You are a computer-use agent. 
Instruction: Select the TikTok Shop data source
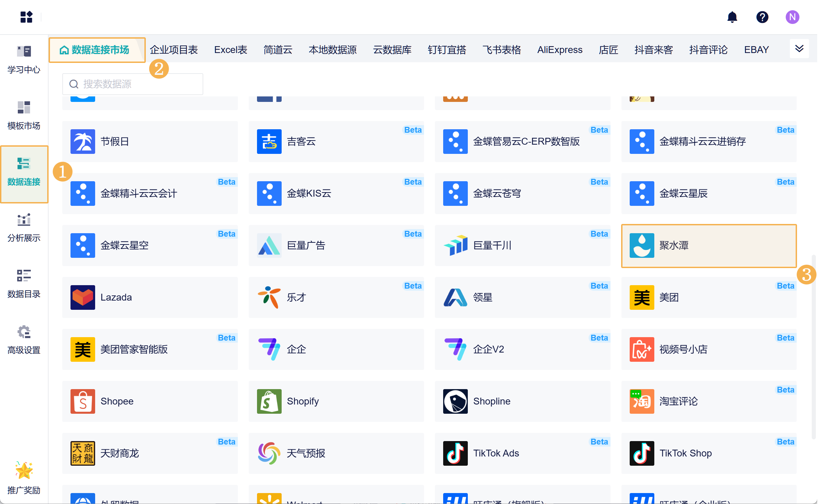coord(708,453)
